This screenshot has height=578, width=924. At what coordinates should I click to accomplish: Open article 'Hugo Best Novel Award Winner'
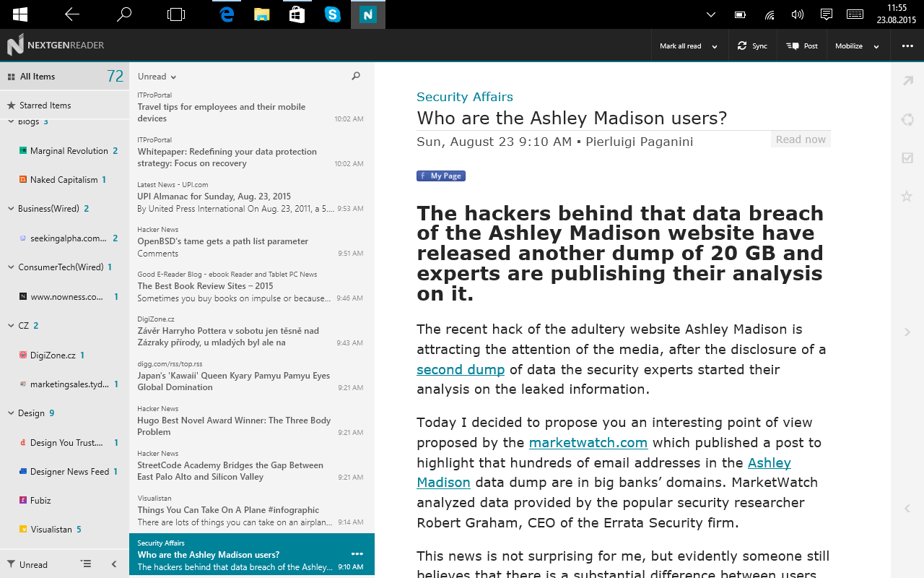point(252,420)
